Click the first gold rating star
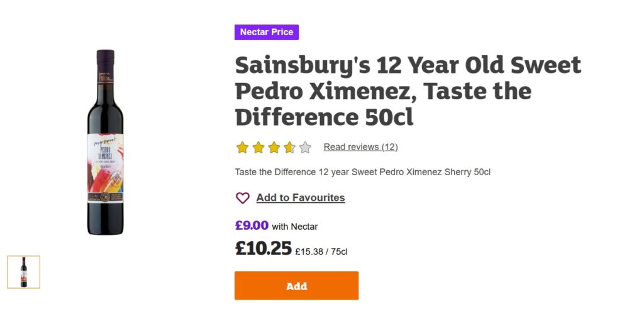 [x=243, y=148]
